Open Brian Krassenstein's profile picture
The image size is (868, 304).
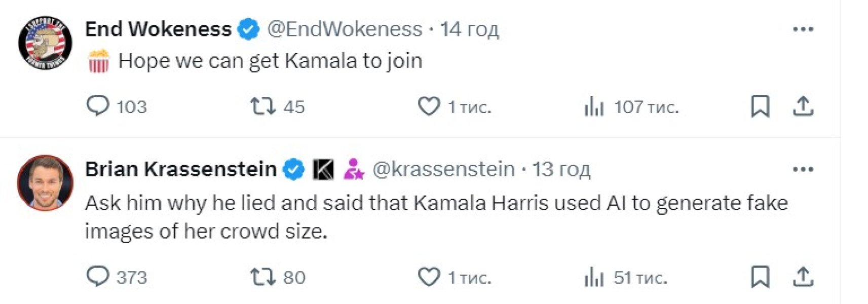[x=45, y=183]
